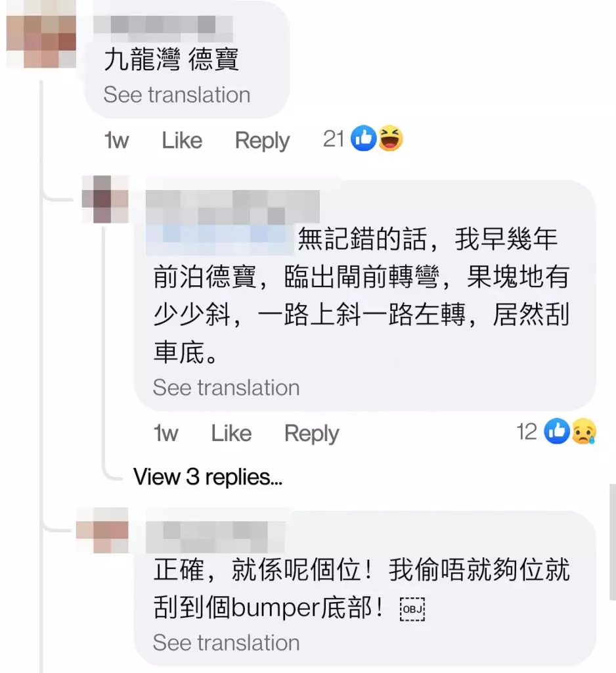This screenshot has width=616, height=673.
Task: Click the blue thumbs-up reaction on 九龍灣 德寶 comment
Action: tap(363, 139)
